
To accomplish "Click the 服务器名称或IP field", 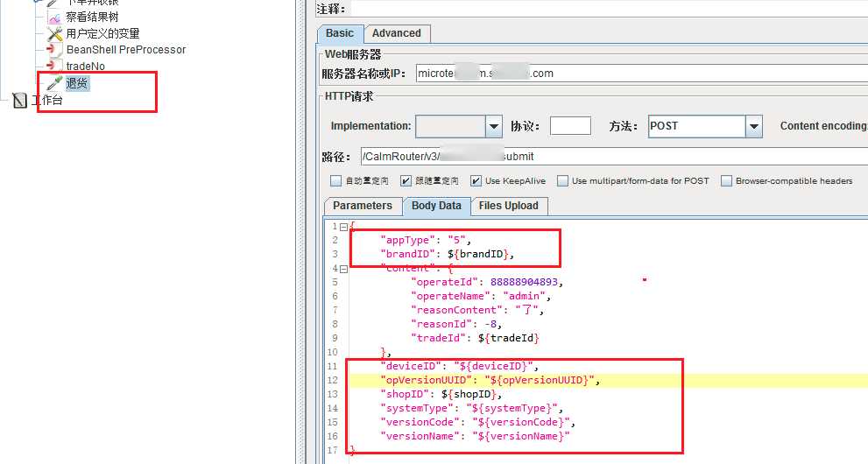I will 642,74.
